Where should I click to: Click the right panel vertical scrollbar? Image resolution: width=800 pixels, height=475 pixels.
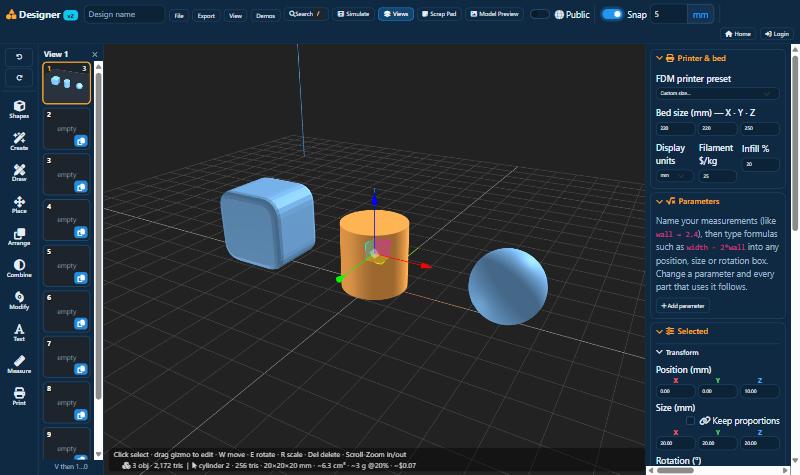pos(795,141)
